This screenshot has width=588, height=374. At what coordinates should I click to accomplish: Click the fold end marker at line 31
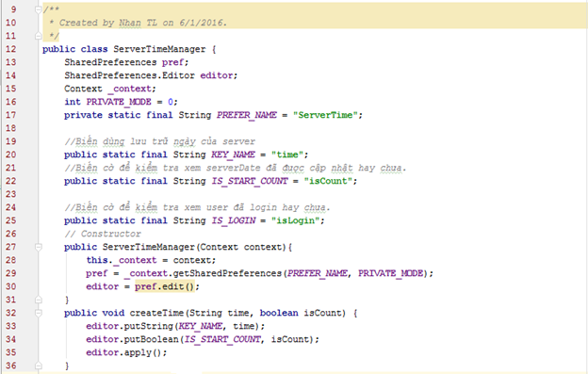click(x=39, y=300)
